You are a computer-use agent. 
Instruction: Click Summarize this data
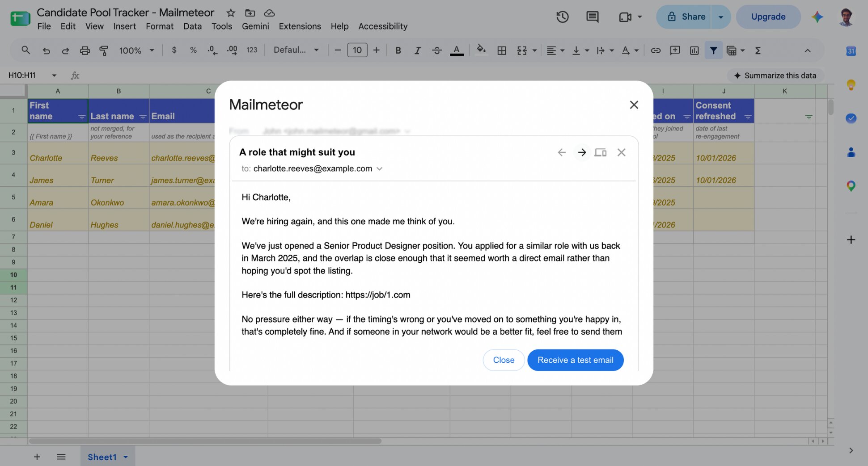[x=775, y=76]
